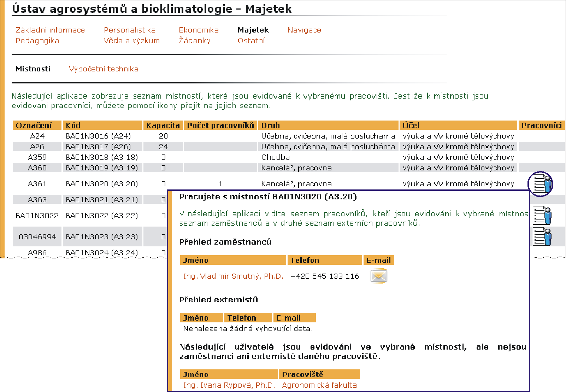This screenshot has width=566, height=392.
Task: Click the A26 room designation cell
Action: point(37,147)
